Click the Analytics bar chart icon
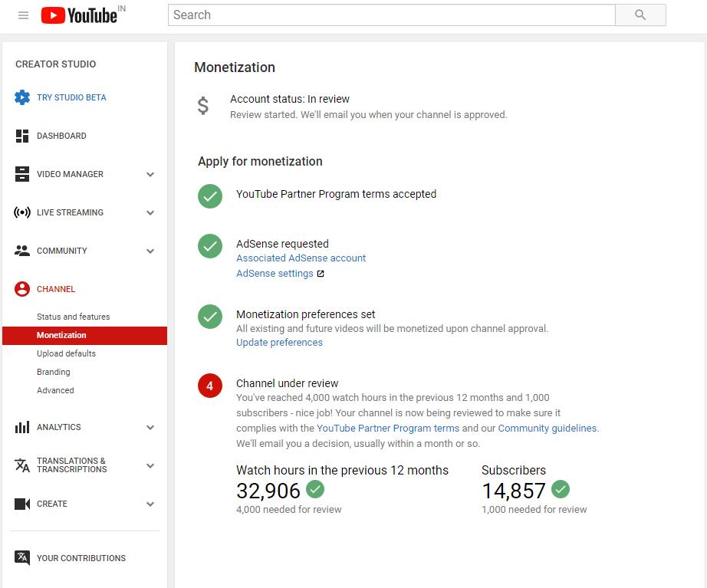The image size is (707, 588). [x=22, y=427]
